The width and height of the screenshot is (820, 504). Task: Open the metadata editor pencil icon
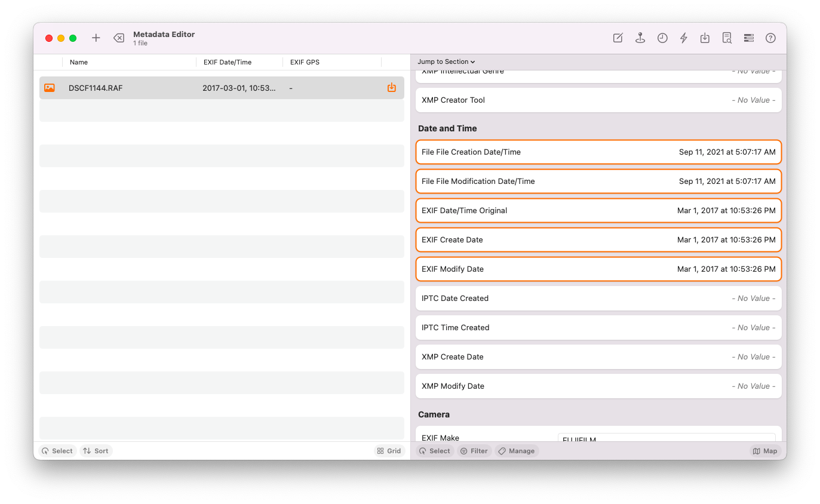point(618,38)
